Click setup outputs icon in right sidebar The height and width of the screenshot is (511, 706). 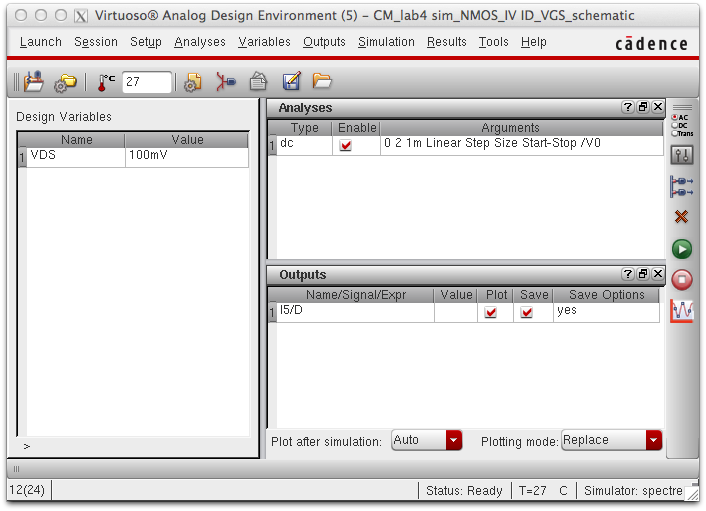[x=682, y=186]
